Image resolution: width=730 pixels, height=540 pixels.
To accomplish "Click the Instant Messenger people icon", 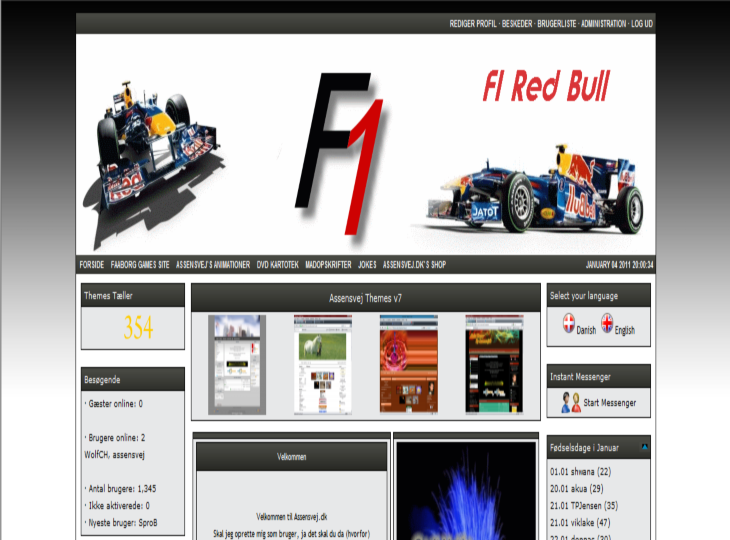I will click(571, 402).
